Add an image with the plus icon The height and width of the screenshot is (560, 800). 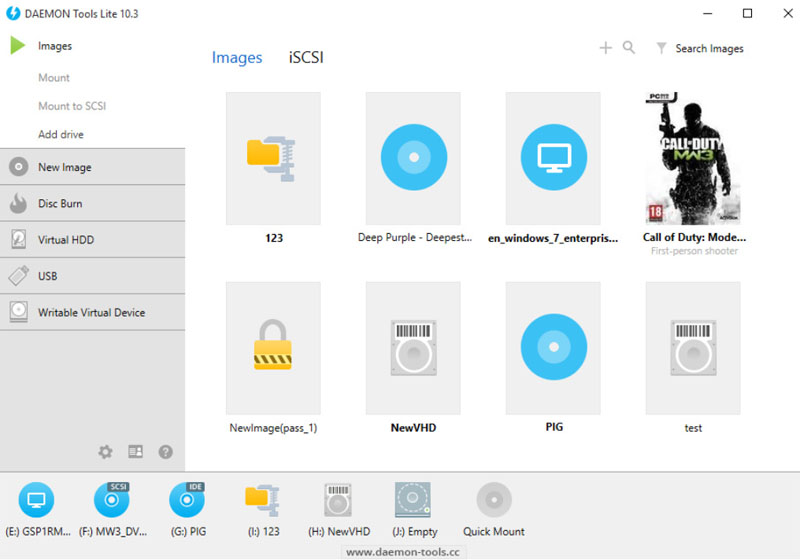(606, 48)
